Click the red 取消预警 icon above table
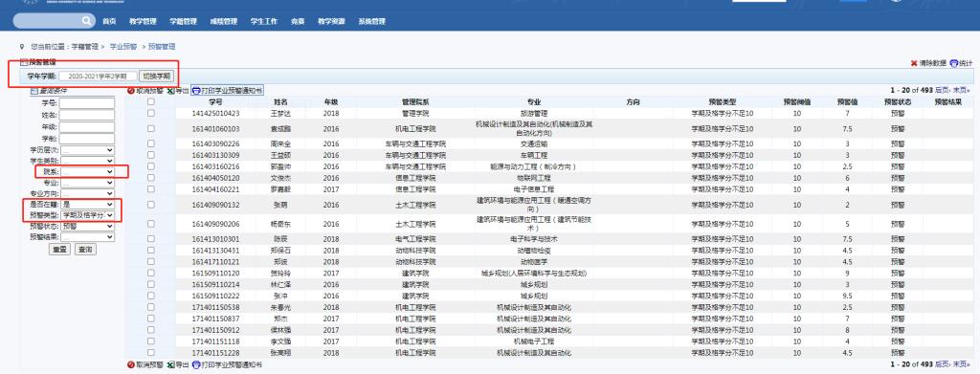The image size is (980, 374). click(130, 91)
